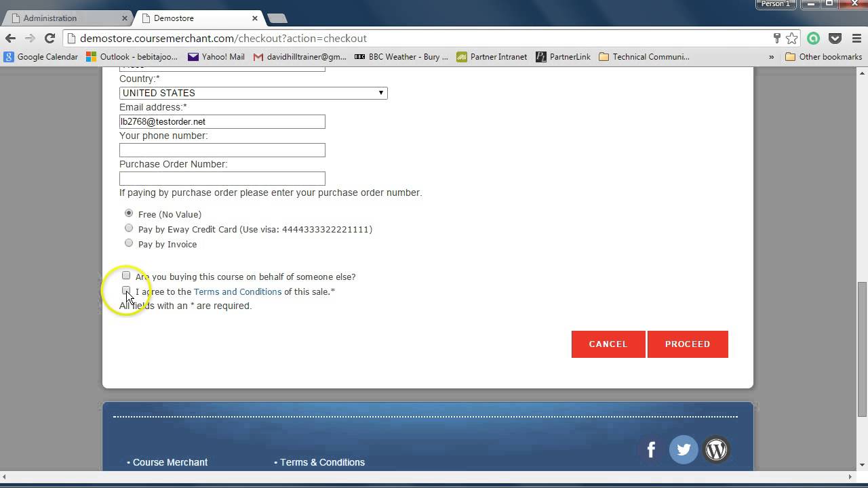Click the horizontal scrollbar right arrow
The height and width of the screenshot is (488, 868).
tap(851, 476)
